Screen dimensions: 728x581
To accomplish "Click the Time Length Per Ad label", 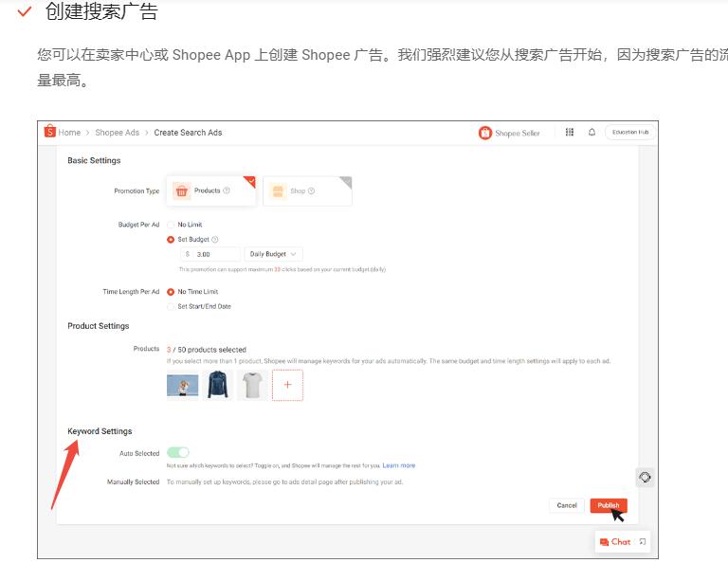I will coord(131,292).
